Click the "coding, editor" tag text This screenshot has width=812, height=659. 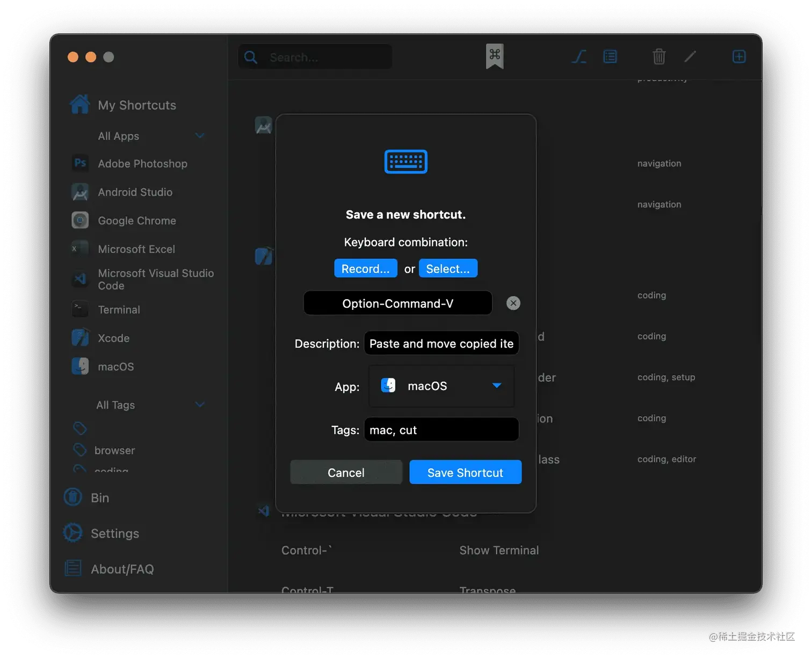click(x=666, y=459)
